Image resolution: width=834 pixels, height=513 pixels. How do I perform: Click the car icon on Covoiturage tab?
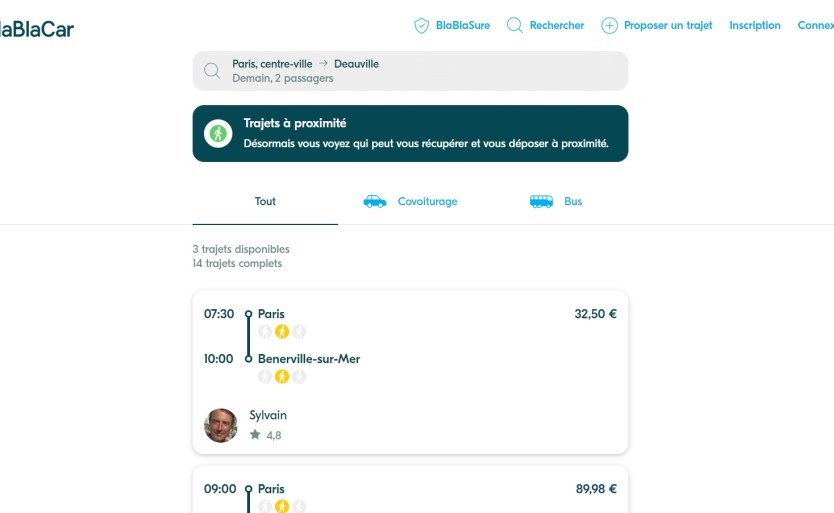[374, 201]
